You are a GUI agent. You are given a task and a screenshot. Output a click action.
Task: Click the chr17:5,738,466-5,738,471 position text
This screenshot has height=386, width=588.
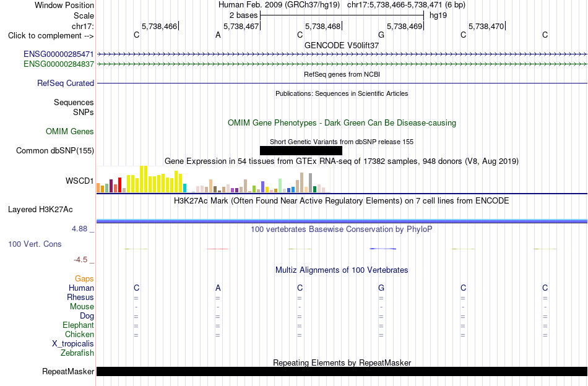pos(406,5)
